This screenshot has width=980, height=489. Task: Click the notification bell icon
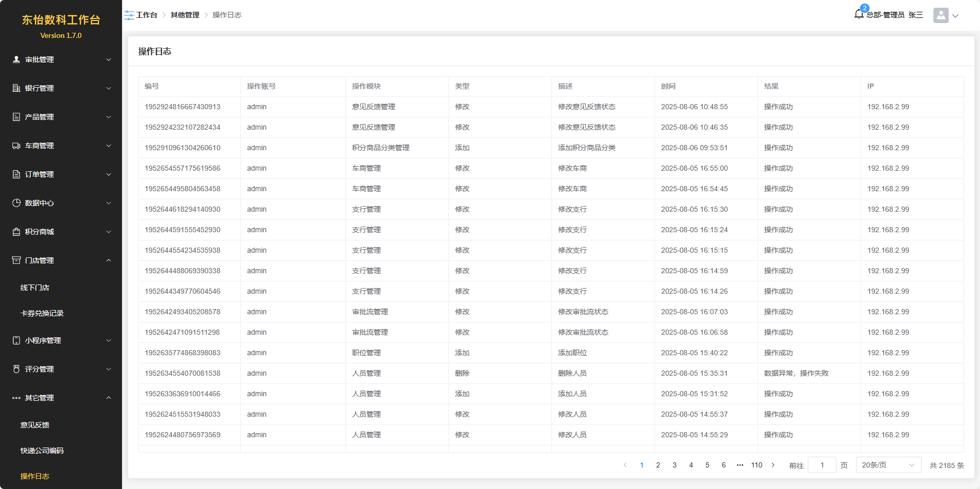tap(859, 14)
